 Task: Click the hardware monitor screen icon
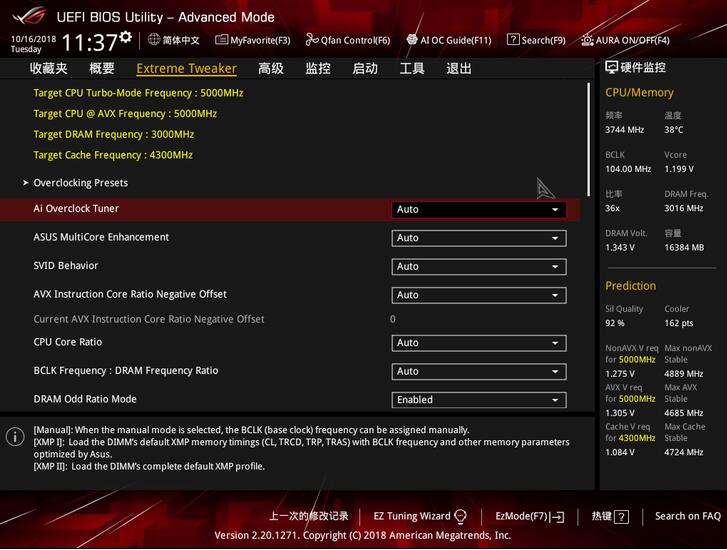coord(612,68)
